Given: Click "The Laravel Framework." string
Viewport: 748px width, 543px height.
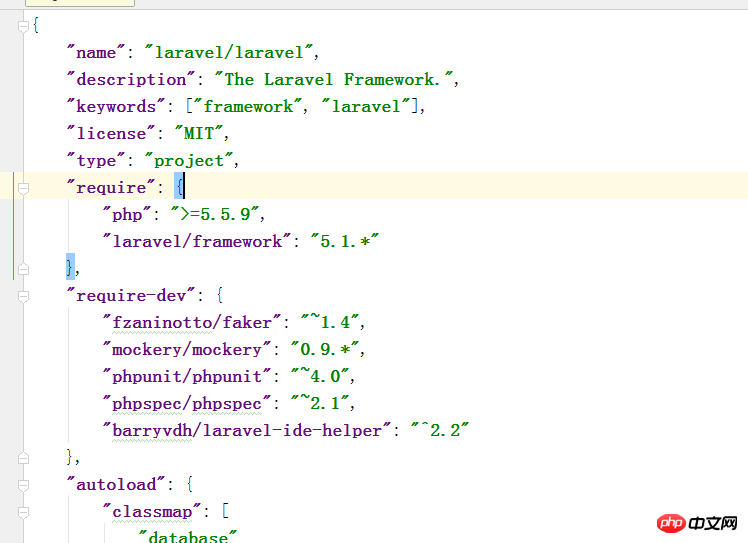Looking at the screenshot, I should [333, 79].
